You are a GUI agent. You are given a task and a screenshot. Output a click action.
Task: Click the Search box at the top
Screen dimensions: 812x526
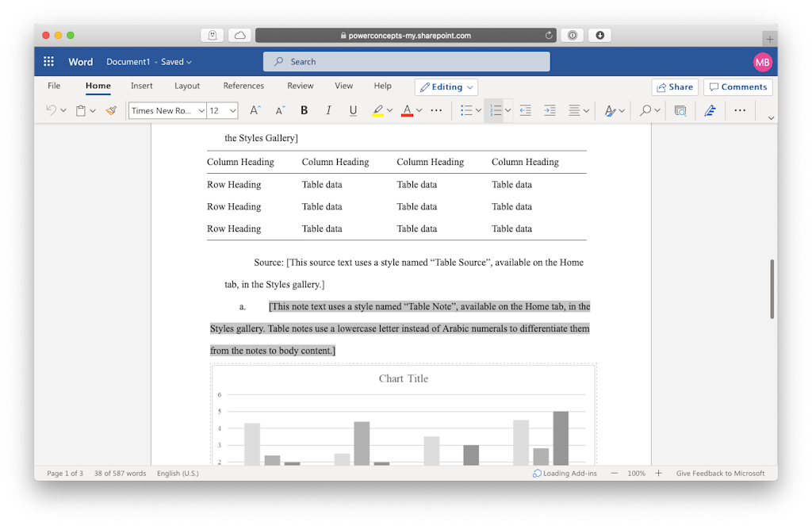[406, 61]
